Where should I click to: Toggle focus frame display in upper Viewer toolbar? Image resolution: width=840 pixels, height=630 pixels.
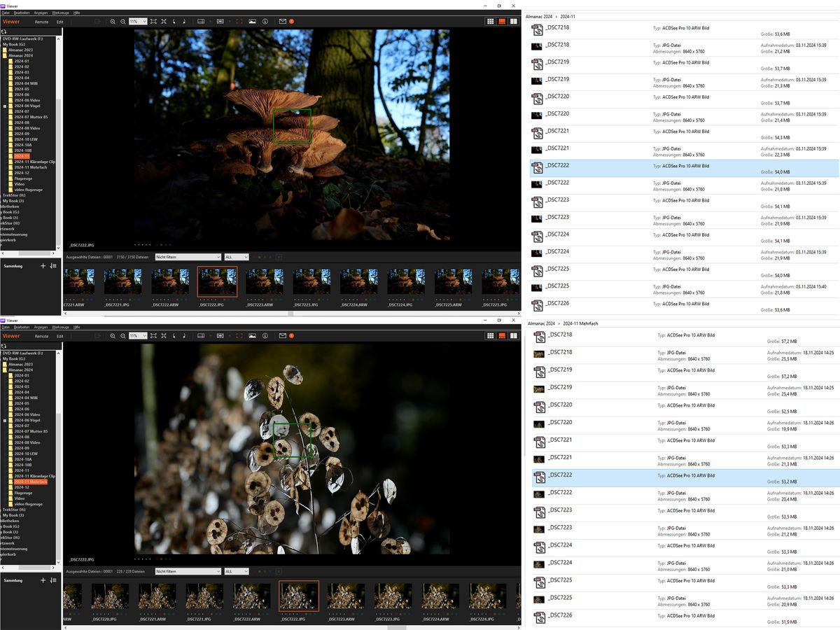239,22
